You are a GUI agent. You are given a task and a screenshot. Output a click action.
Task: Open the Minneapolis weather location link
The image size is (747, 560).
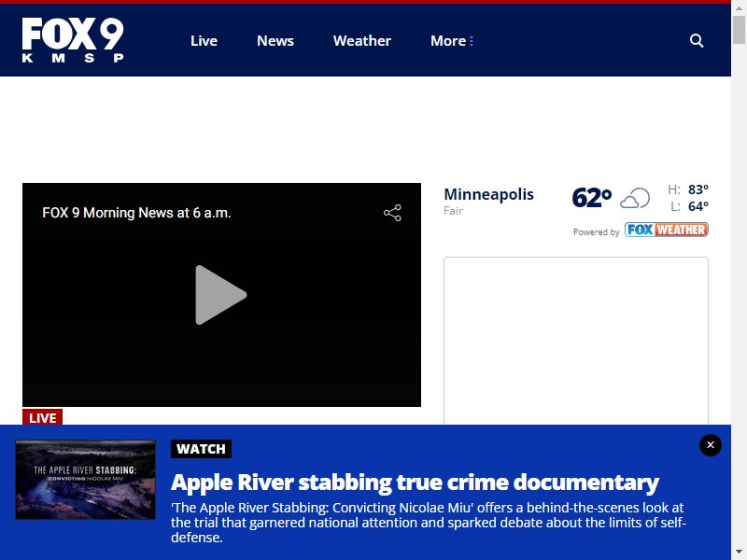coord(488,194)
